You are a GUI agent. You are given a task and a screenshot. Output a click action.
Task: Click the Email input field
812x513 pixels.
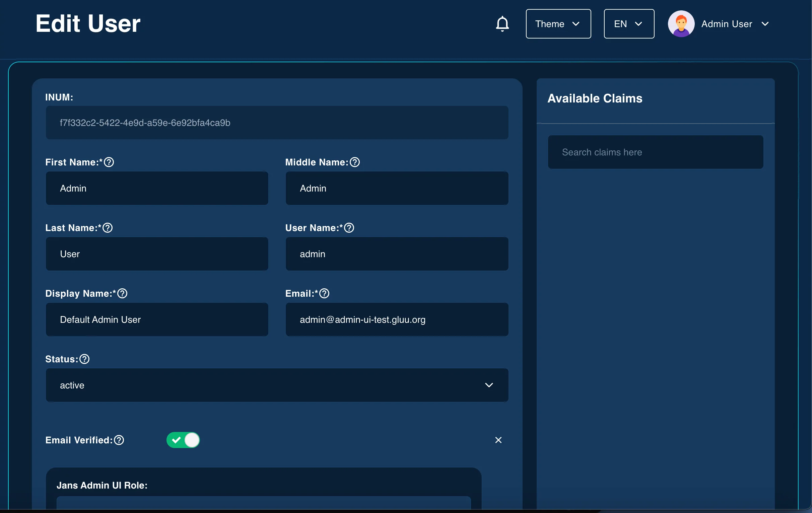[397, 319]
